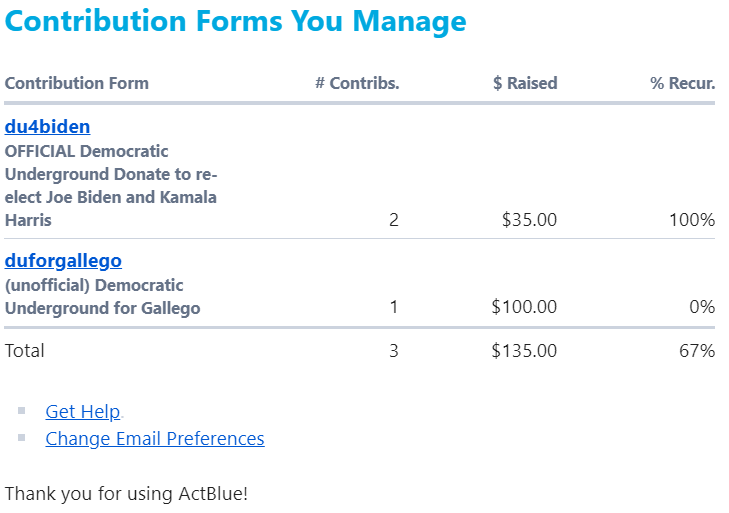Image resolution: width=729 pixels, height=513 pixels.
Task: Select the $100.00 raised amount
Action: click(524, 307)
